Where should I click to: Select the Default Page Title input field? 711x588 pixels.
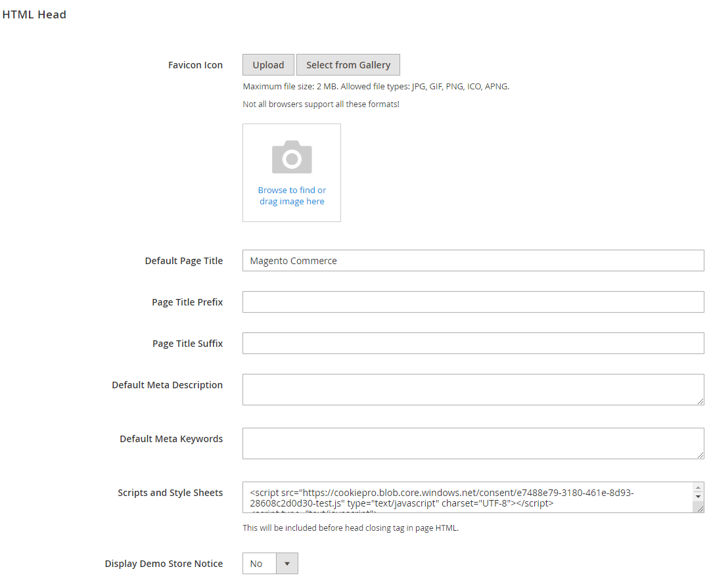click(x=472, y=260)
